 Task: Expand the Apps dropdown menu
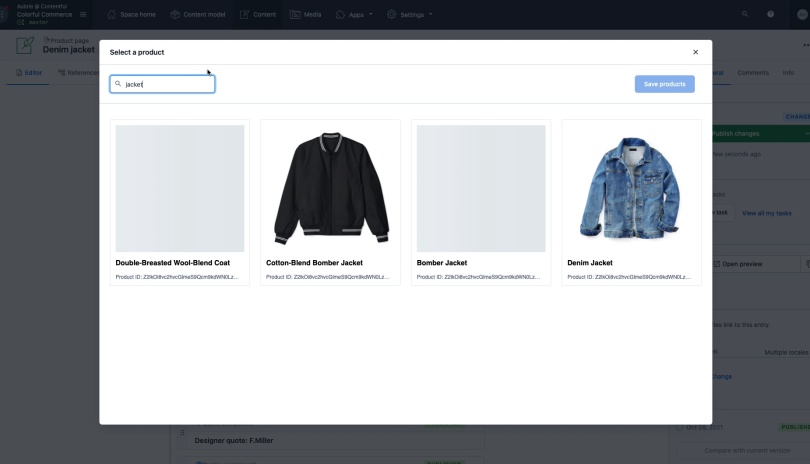coord(354,14)
